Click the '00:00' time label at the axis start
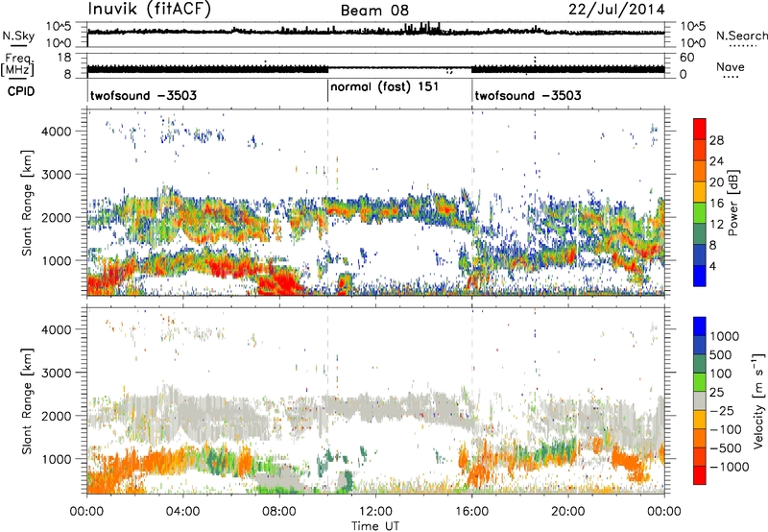 [x=86, y=512]
